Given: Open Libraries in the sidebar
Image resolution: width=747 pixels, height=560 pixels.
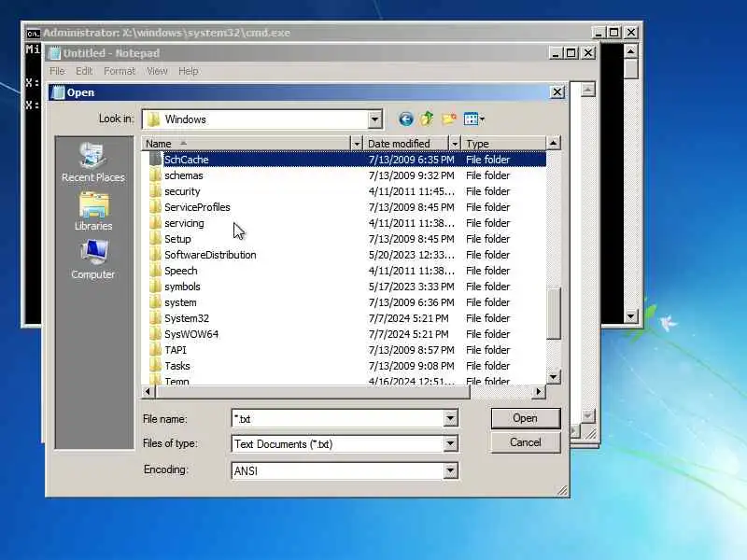Looking at the screenshot, I should tap(93, 212).
